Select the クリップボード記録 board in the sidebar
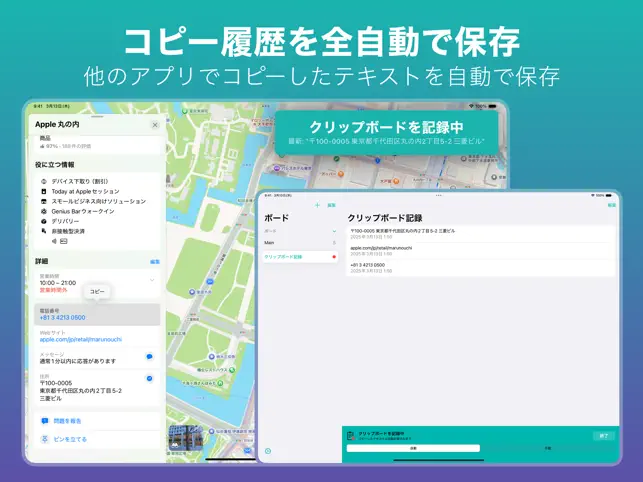Viewport: 643px width, 482px height. (300, 257)
